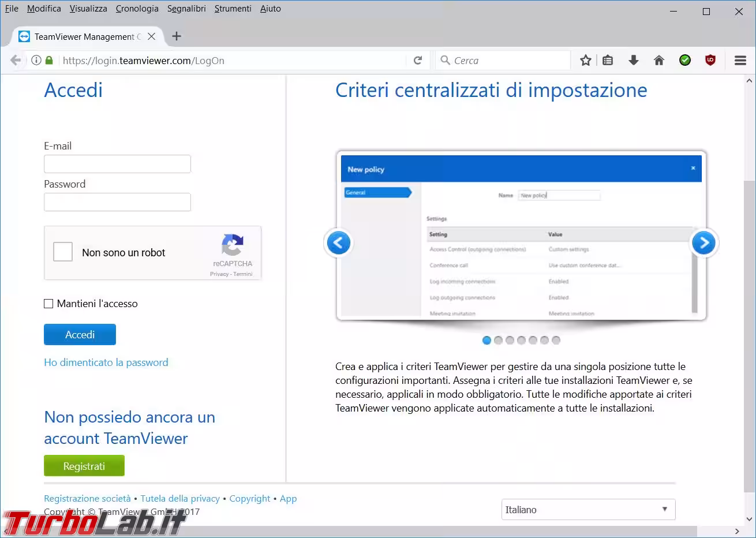Open 'Ho dimenticato la password' link
Screen dimensions: 756x538
pos(106,363)
